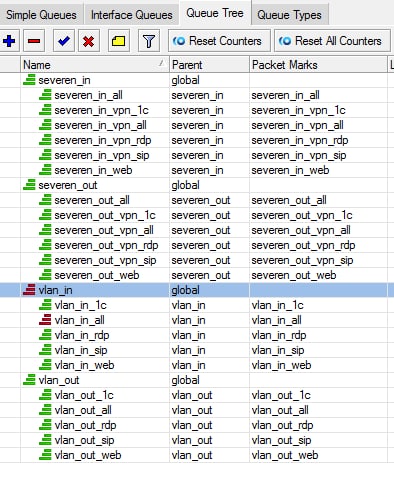Click the blue checkmark Enable button
The image size is (394, 486).
pos(64,41)
